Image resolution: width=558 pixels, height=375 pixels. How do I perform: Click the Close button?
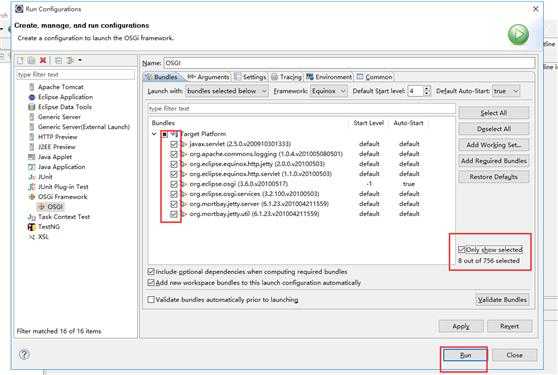click(514, 355)
